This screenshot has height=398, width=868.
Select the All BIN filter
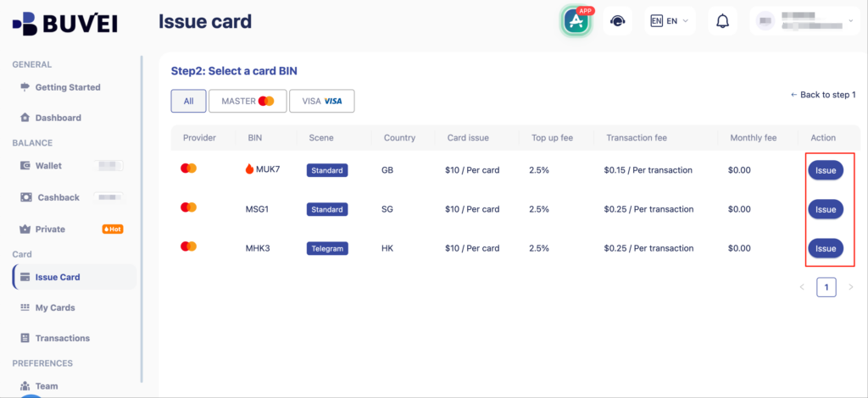click(188, 102)
